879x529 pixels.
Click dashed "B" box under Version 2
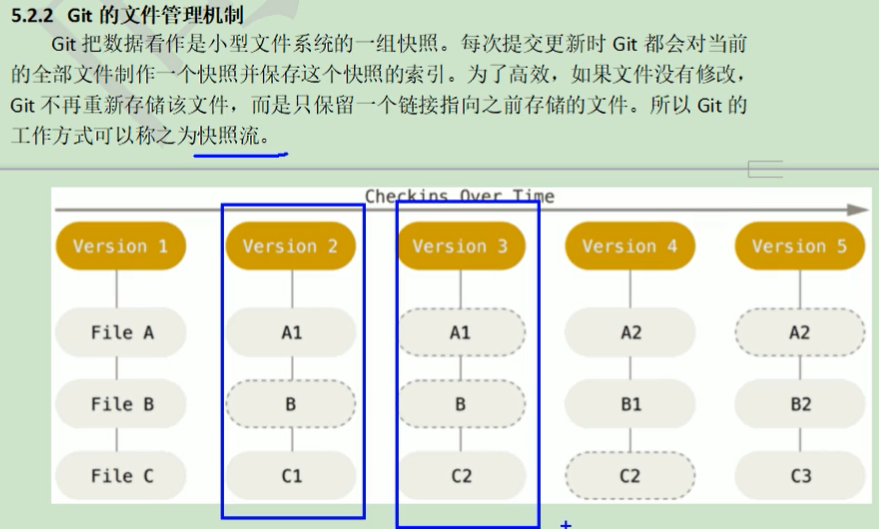(290, 404)
